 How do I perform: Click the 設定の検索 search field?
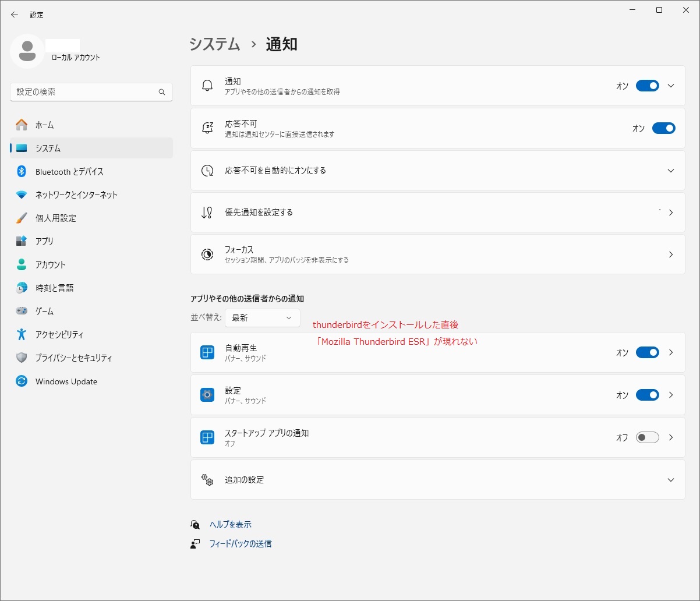[84, 92]
